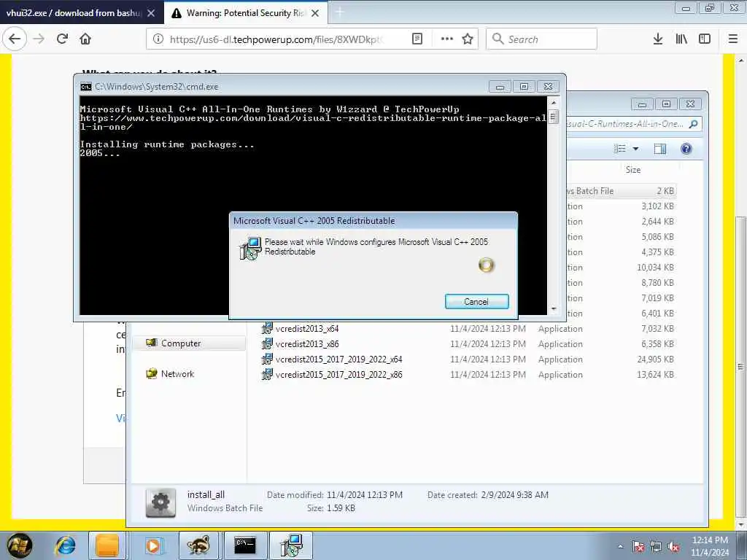Image resolution: width=747 pixels, height=560 pixels.
Task: Open the taskbar clock showing 12:14 PM
Action: tap(710, 545)
